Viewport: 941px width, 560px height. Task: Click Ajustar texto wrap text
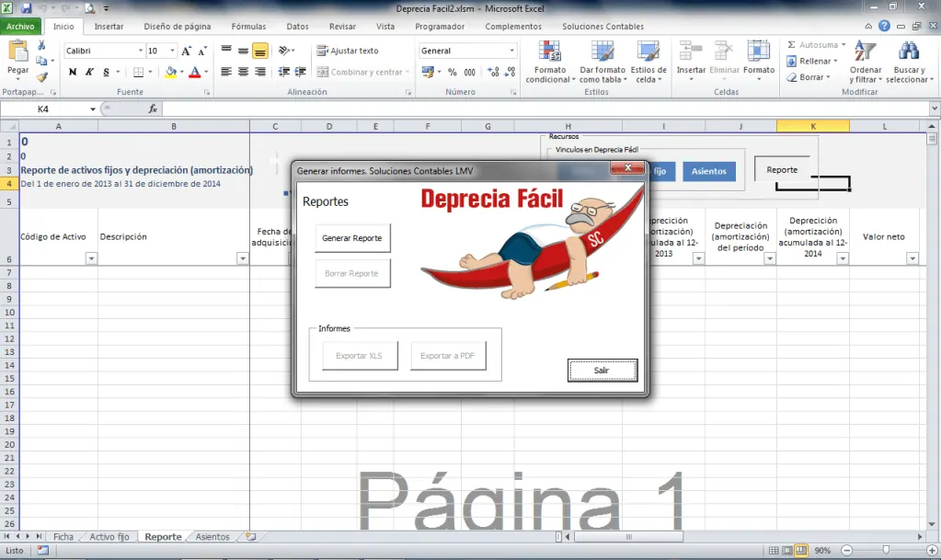coord(348,51)
